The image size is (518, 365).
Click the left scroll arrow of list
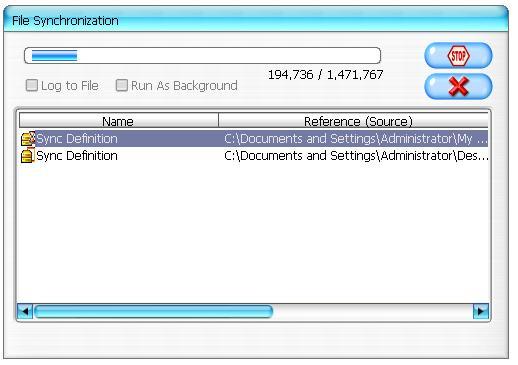click(25, 311)
